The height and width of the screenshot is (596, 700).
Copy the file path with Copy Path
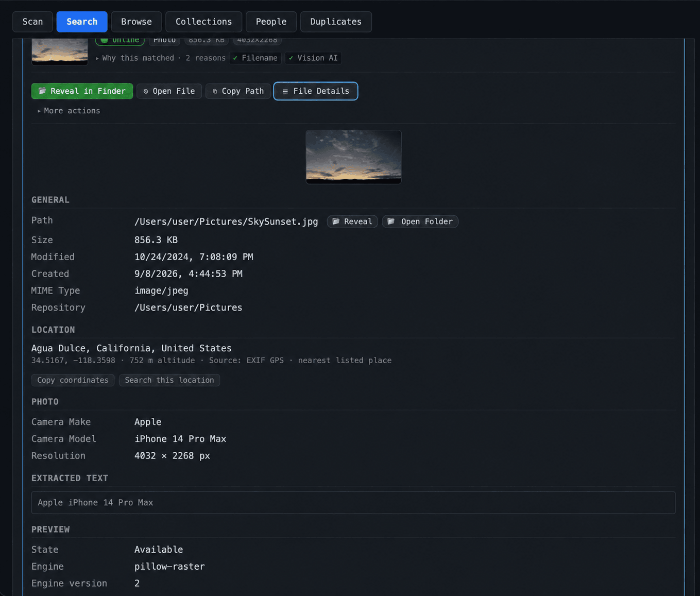click(x=238, y=91)
